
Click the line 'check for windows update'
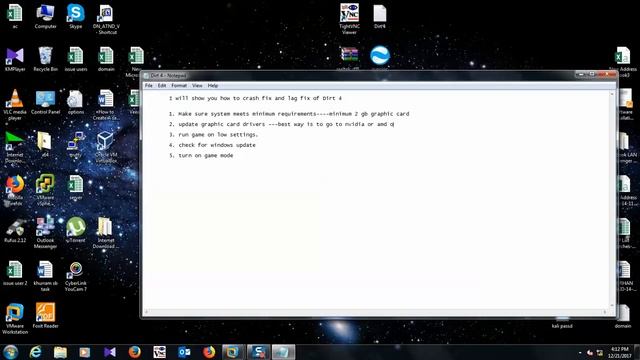pos(217,145)
